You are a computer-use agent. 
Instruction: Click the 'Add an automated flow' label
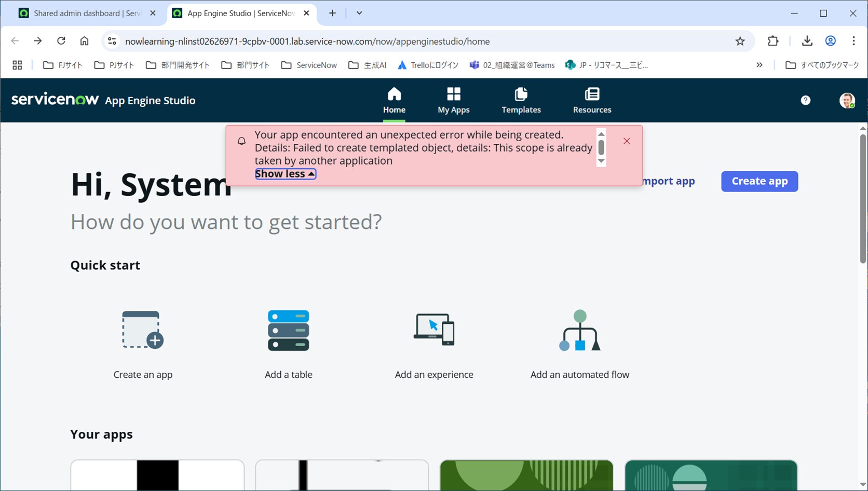pos(580,375)
